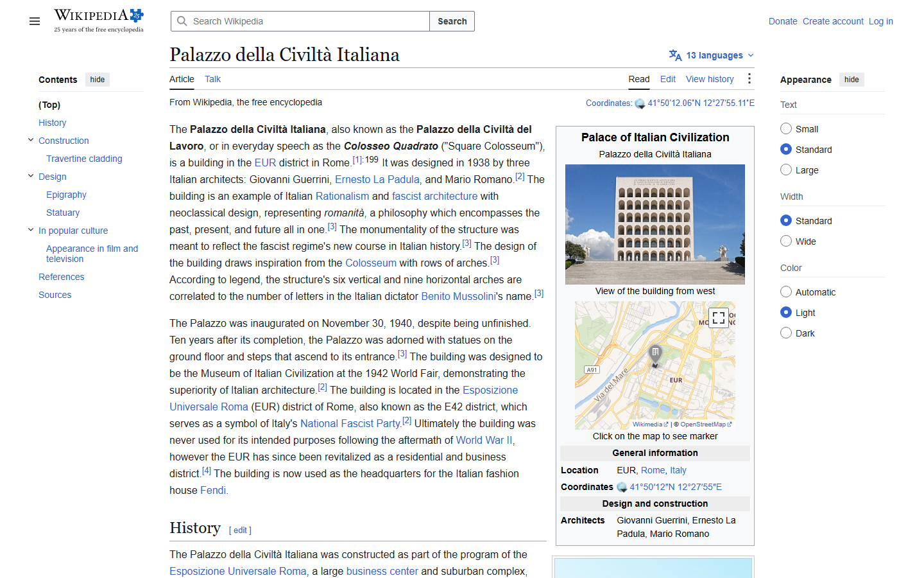Viewport: 924px width, 578px height.
Task: Hide the Appearance panel
Action: pos(851,80)
